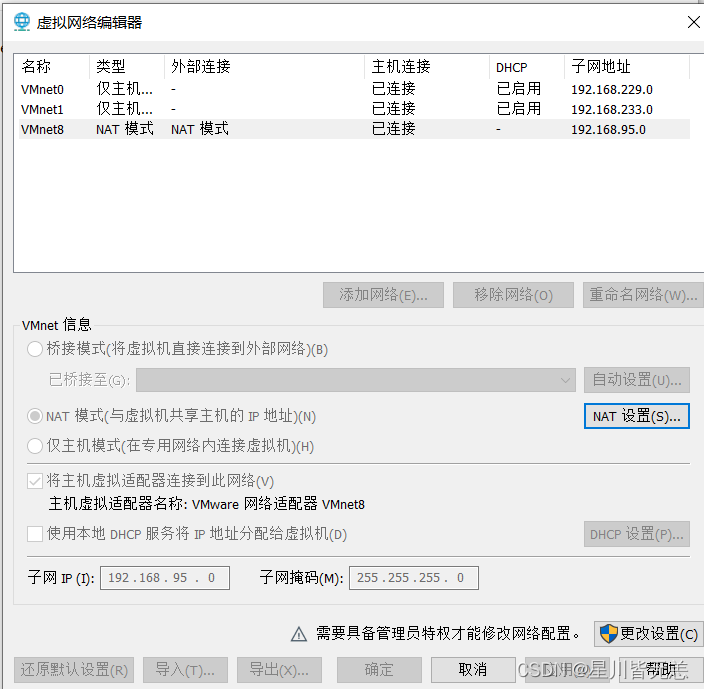The width and height of the screenshot is (704, 689).
Task: Click 重命名网络(W) button
Action: click(643, 295)
